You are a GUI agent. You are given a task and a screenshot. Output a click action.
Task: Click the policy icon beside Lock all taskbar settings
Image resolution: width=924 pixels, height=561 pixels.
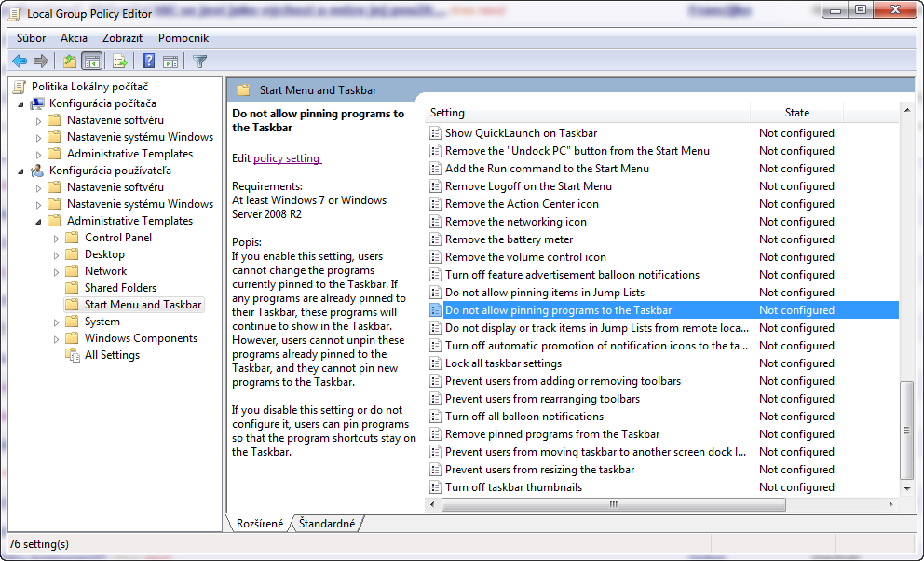click(436, 363)
